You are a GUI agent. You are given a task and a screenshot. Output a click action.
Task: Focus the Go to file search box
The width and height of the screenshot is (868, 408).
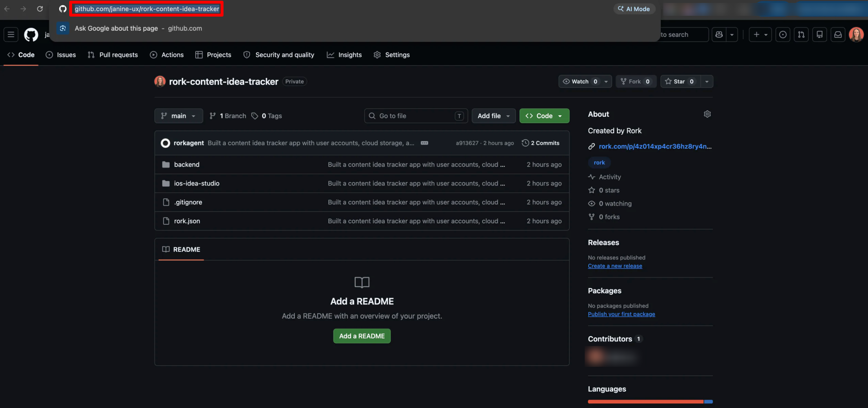click(x=416, y=116)
